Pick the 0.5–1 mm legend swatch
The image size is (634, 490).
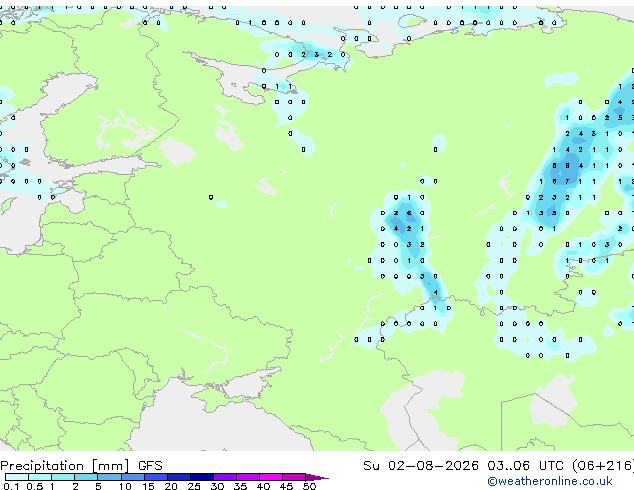(40, 477)
